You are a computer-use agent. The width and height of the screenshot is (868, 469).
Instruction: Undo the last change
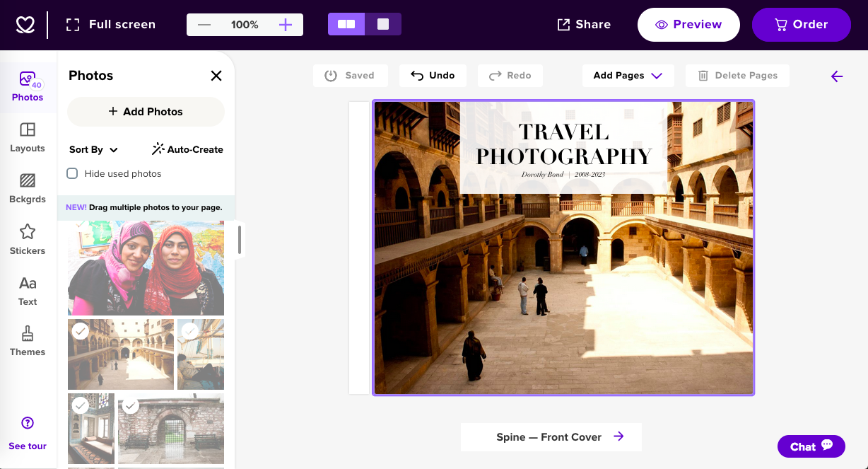tap(433, 76)
